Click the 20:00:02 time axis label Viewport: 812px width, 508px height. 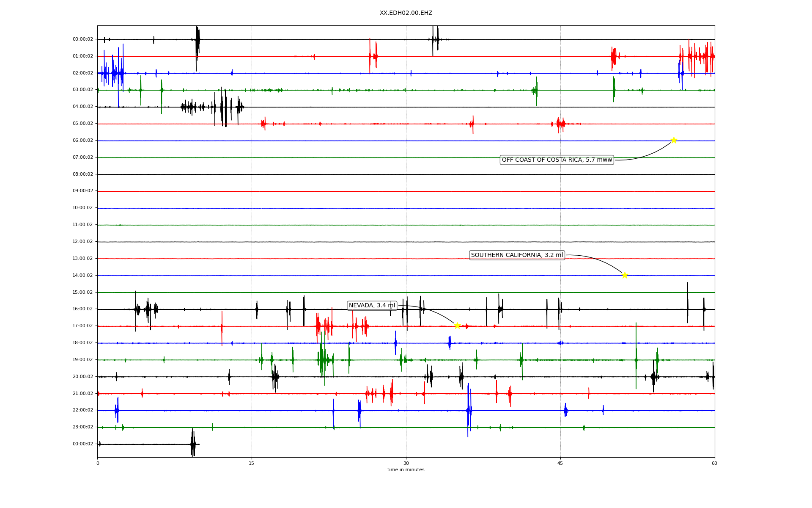pyautogui.click(x=83, y=377)
